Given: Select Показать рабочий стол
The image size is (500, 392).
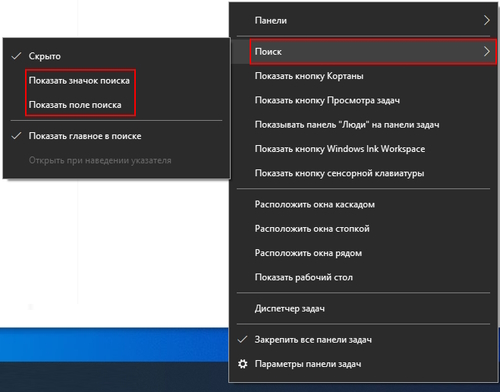Looking at the screenshot, I should tap(363, 277).
